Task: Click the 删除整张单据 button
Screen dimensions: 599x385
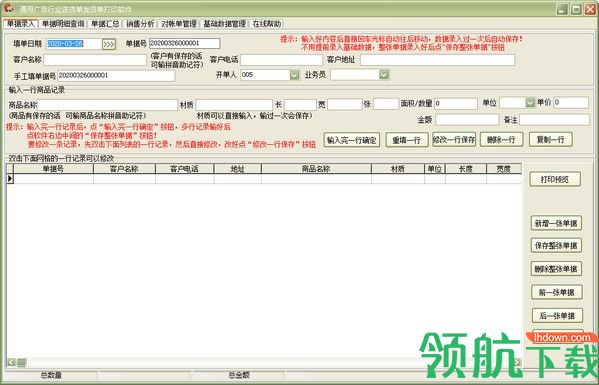Action: (x=556, y=269)
